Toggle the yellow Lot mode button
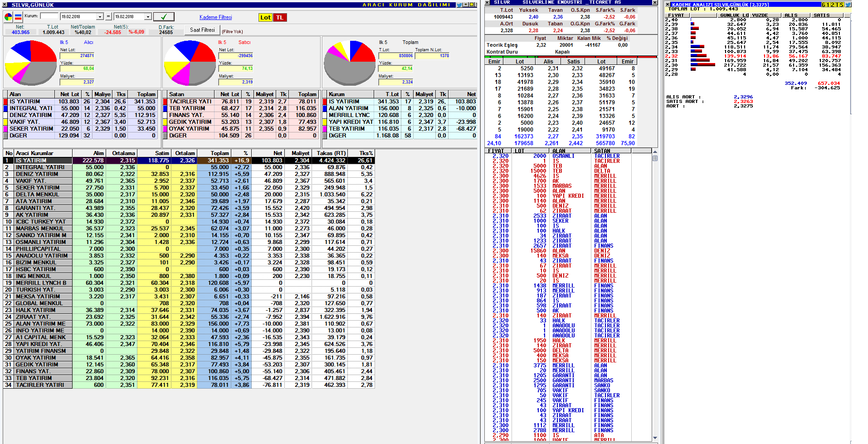The height and width of the screenshot is (444, 868). [x=265, y=18]
